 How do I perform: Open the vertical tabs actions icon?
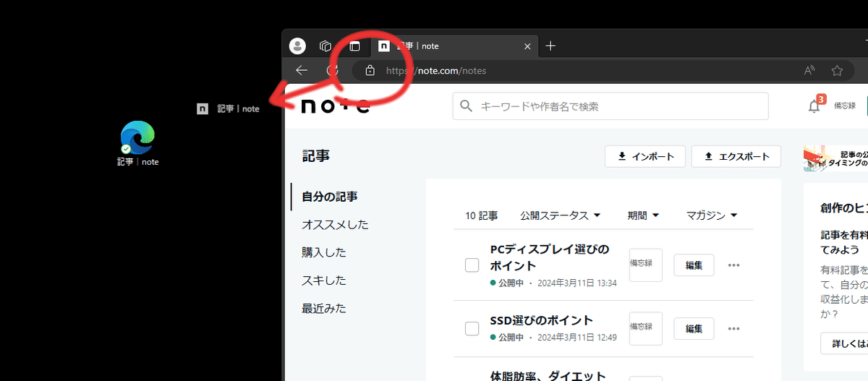click(x=354, y=46)
